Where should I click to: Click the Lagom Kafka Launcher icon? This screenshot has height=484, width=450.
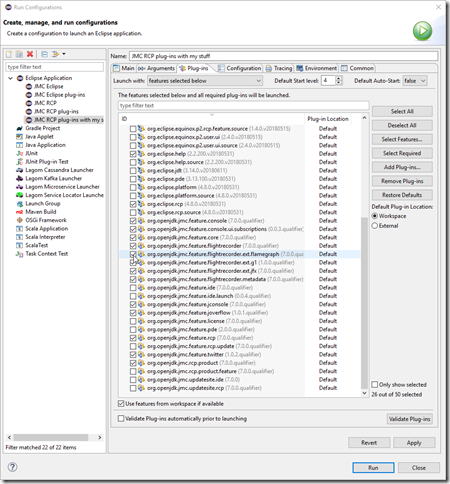coord(20,178)
